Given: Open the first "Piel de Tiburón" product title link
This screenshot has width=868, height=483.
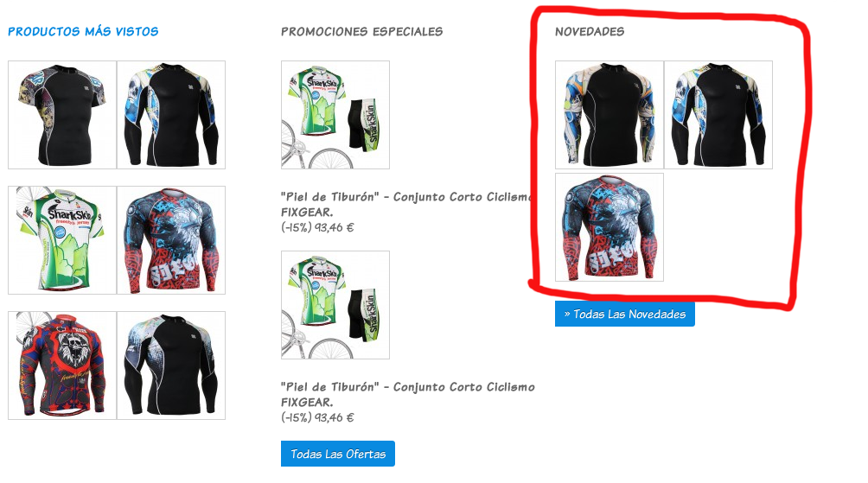Looking at the screenshot, I should 407,204.
